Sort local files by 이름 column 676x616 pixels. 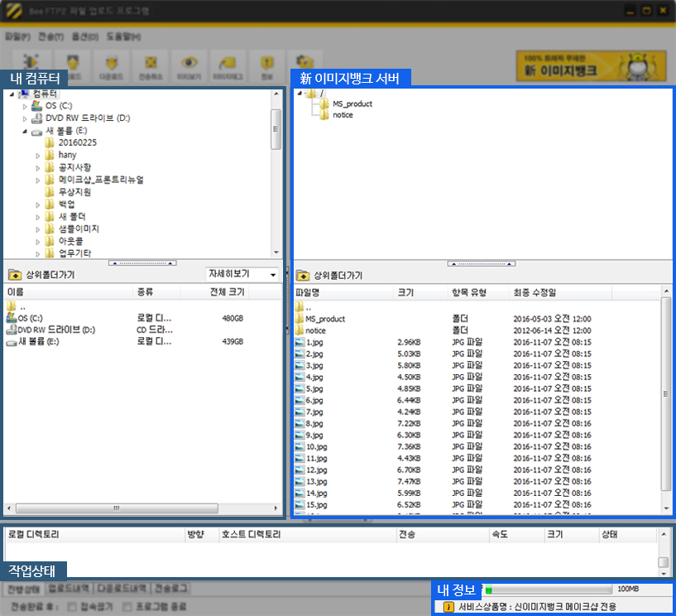[x=68, y=292]
